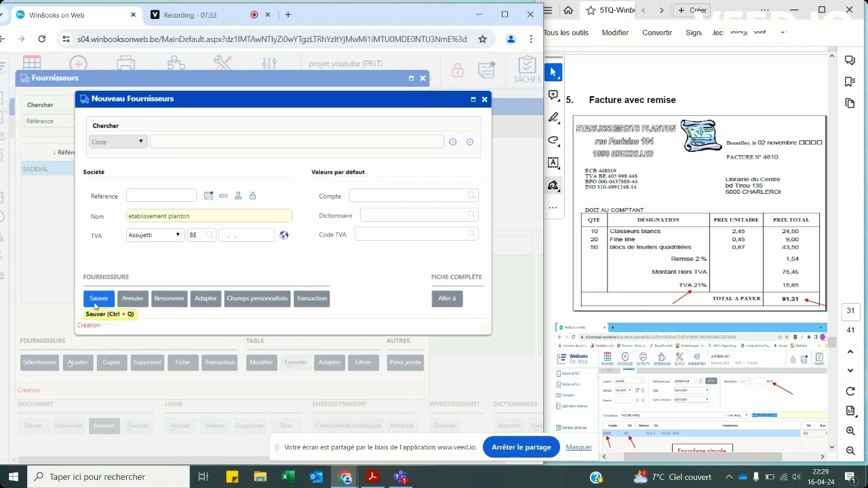Select the Acrobat sign fill tool
868x488 pixels.
click(x=553, y=185)
